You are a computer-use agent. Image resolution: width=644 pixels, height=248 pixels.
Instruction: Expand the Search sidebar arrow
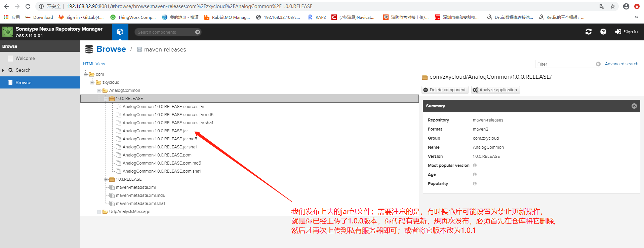3,70
